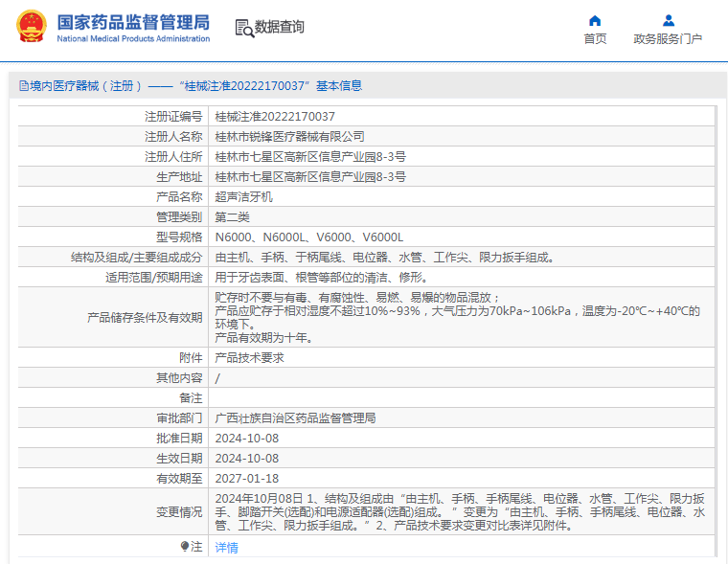Click 数据查询 heading

tap(279, 27)
